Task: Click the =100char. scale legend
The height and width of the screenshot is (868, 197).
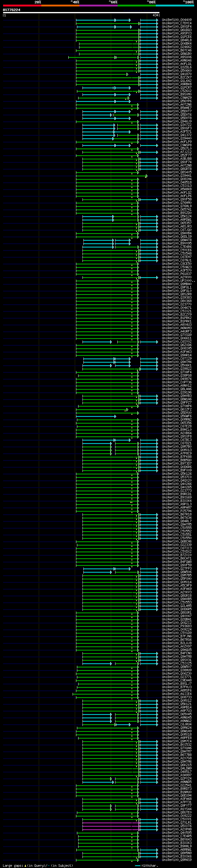Action: (147, 865)
